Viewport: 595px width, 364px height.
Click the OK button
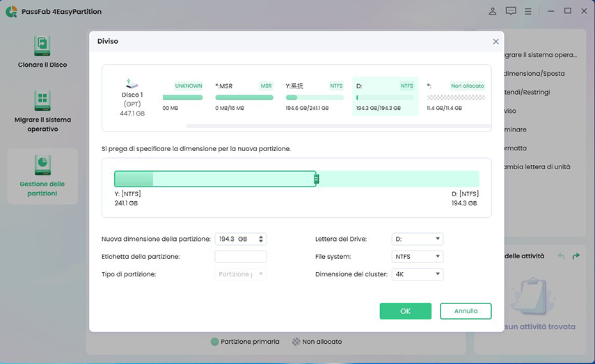click(405, 311)
